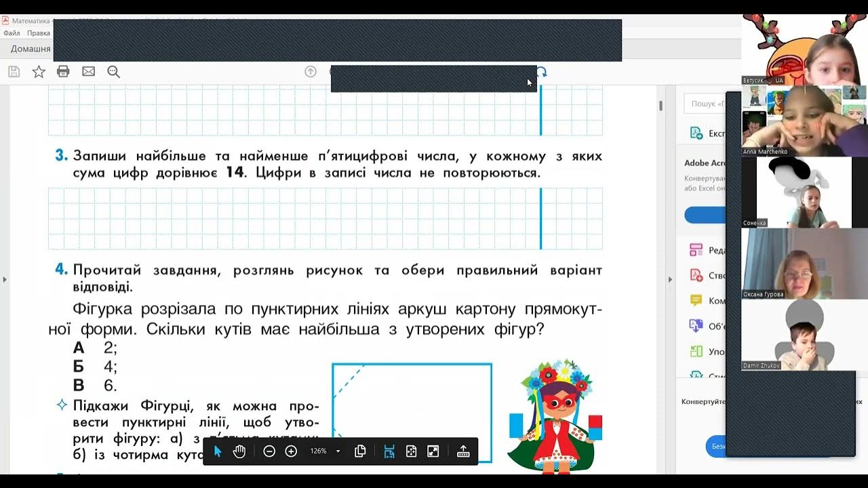The height and width of the screenshot is (488, 868).
Task: Send the file by email envelope icon
Action: 88,72
